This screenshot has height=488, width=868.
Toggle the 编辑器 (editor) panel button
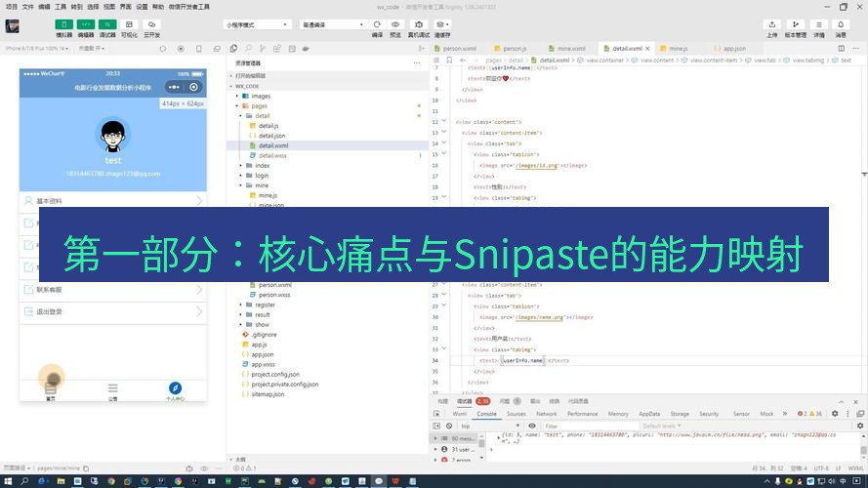coord(85,24)
